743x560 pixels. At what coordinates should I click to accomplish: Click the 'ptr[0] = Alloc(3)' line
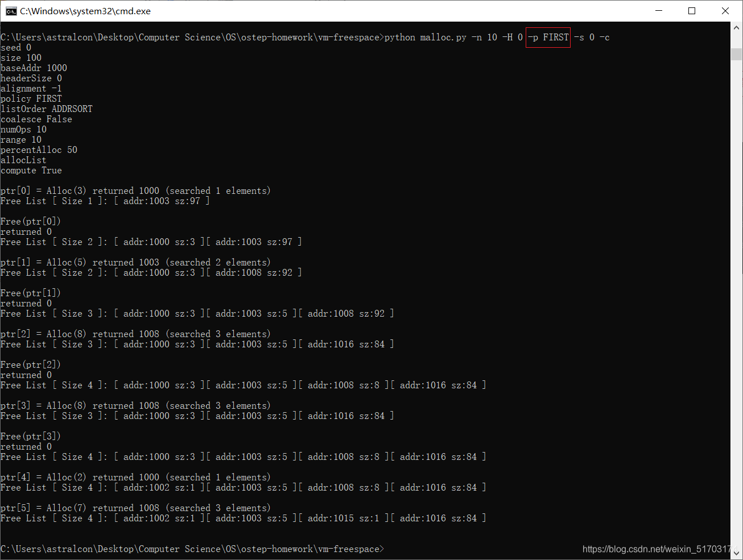[x=136, y=191]
